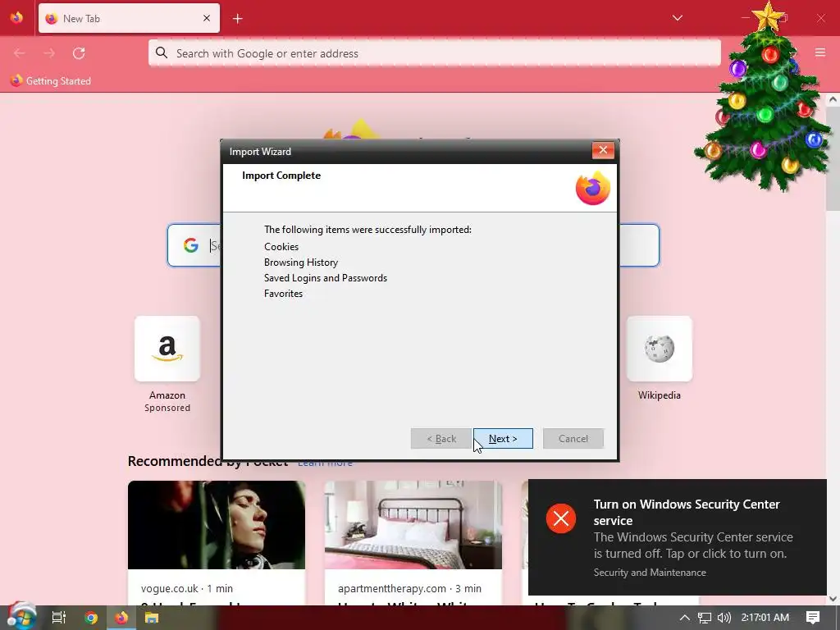Show hidden system tray icons
Viewport: 840px width, 630px height.
[685, 618]
